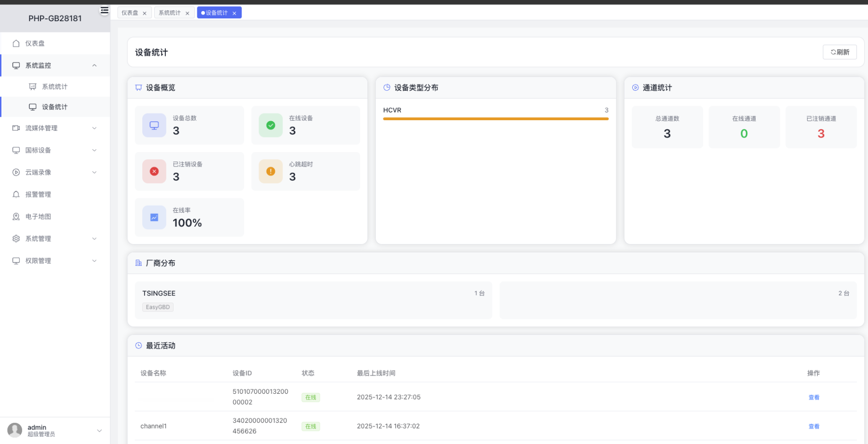The height and width of the screenshot is (444, 868).
Task: Click the admin user avatar
Action: 14,430
